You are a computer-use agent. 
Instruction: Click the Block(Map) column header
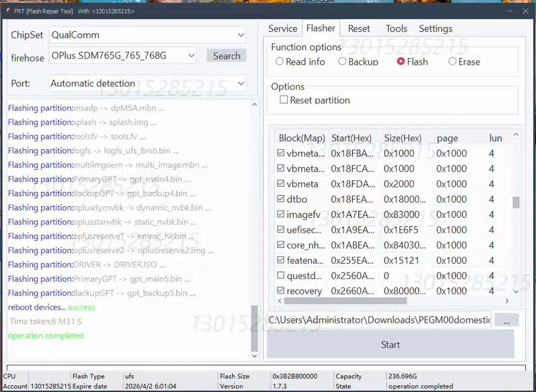coord(302,138)
